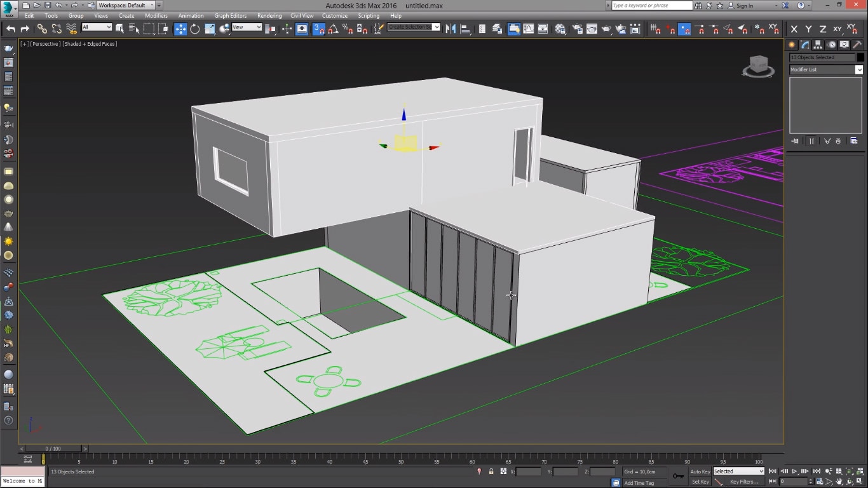The width and height of the screenshot is (868, 488).
Task: Open the Modifier List dropdown
Action: [860, 69]
